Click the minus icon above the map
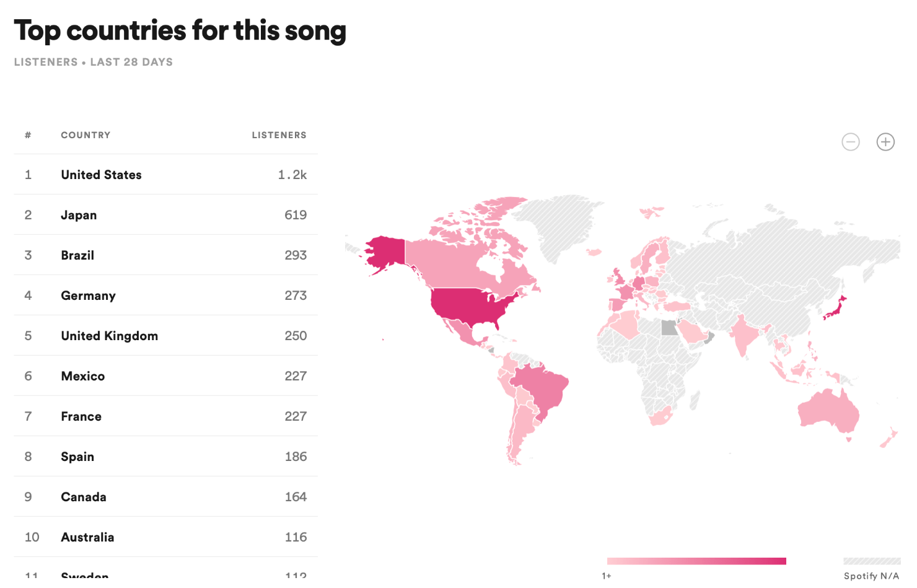Image resolution: width=917 pixels, height=588 pixels. pyautogui.click(x=851, y=141)
